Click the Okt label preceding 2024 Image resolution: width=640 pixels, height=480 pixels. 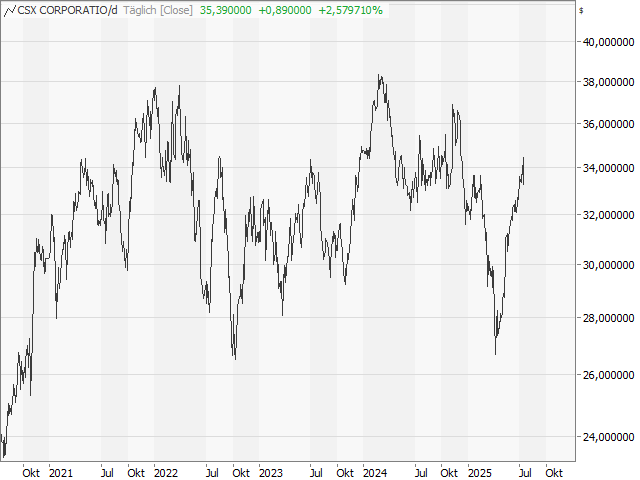click(x=345, y=473)
